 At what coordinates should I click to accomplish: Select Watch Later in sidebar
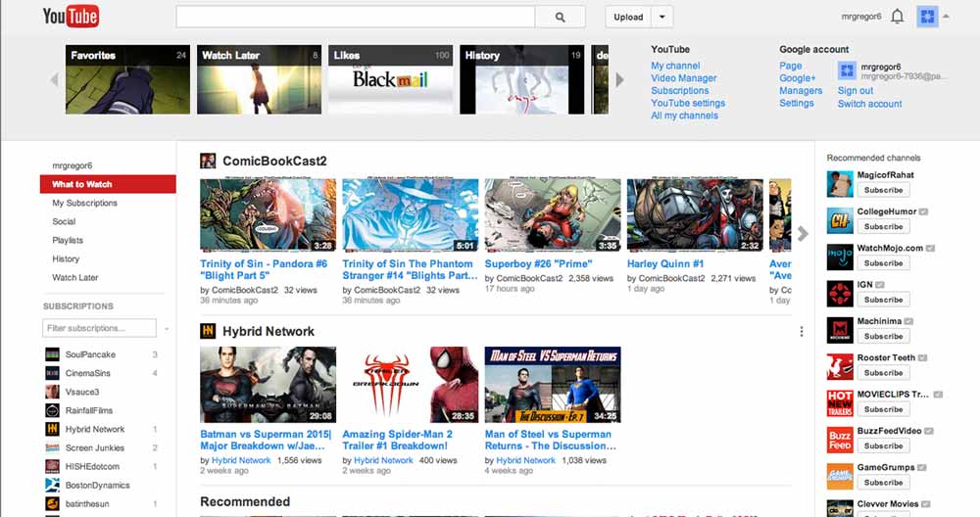click(x=75, y=278)
